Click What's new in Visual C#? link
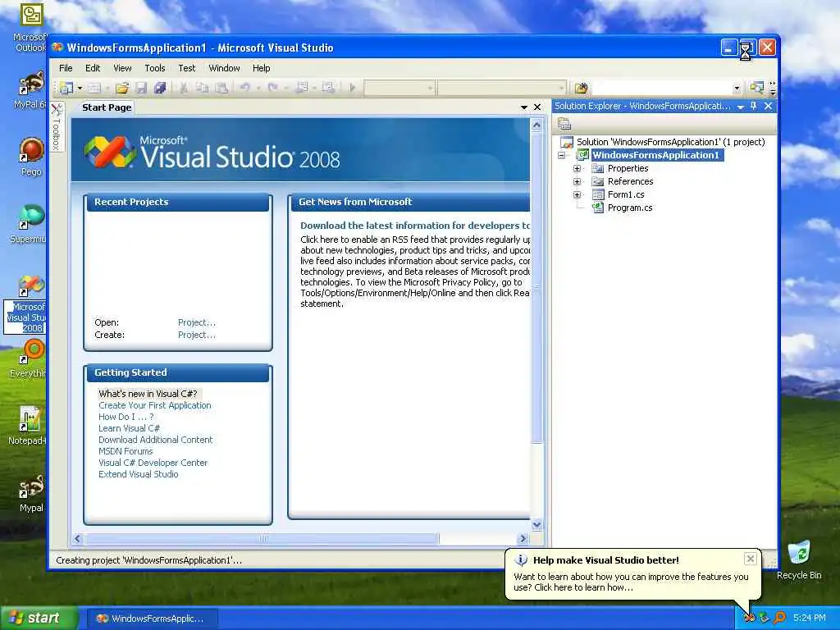 [148, 394]
